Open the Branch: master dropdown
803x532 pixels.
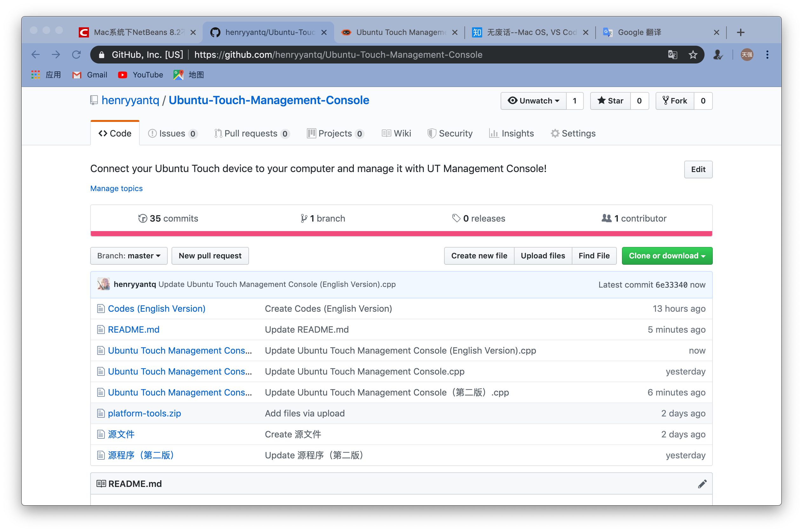point(129,256)
